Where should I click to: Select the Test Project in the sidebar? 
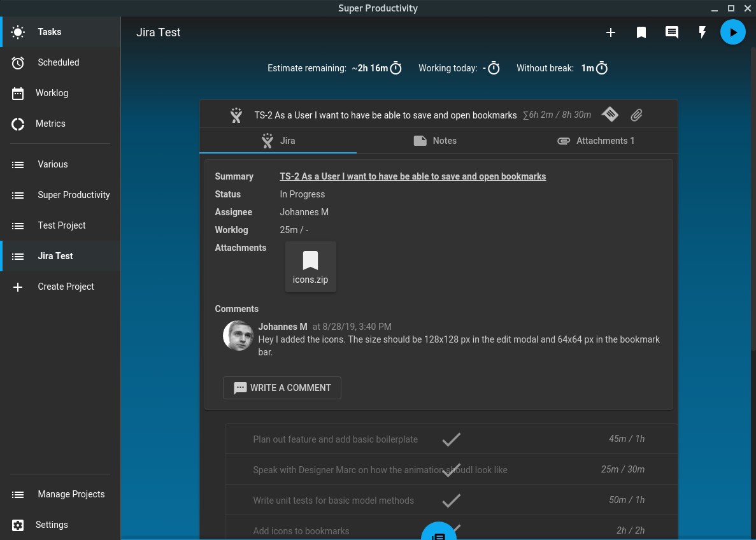coord(61,225)
